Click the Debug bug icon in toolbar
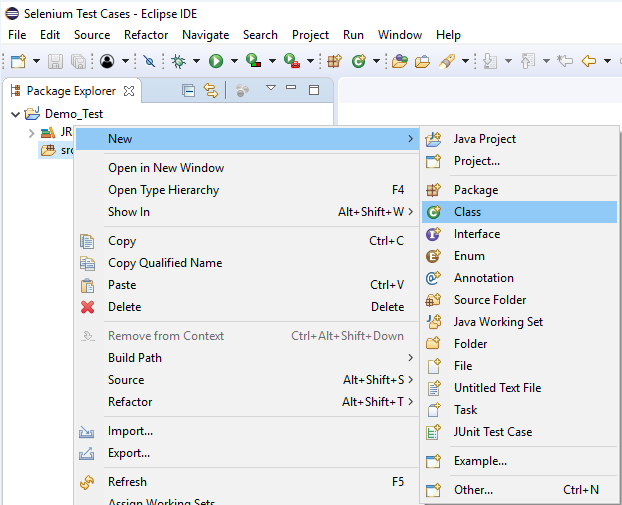The height and width of the screenshot is (505, 622). tap(179, 61)
